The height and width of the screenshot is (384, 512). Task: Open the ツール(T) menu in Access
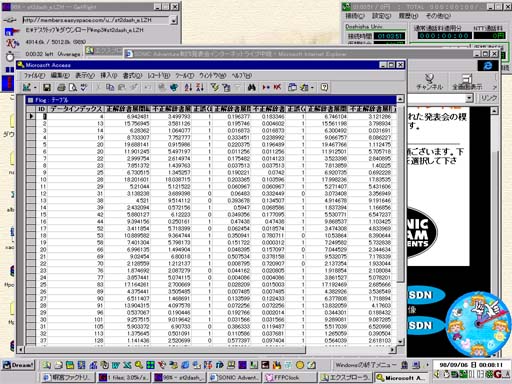tap(184, 76)
